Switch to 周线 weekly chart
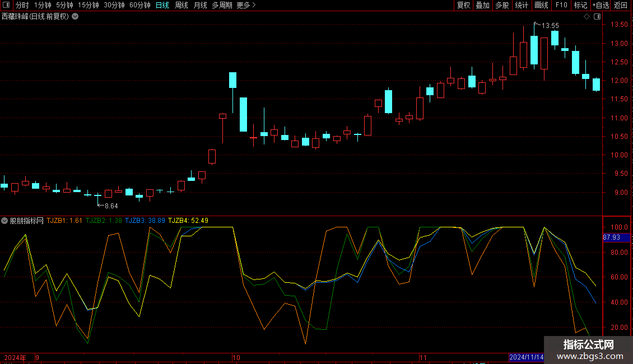Image resolution: width=633 pixels, height=364 pixels. point(181,5)
